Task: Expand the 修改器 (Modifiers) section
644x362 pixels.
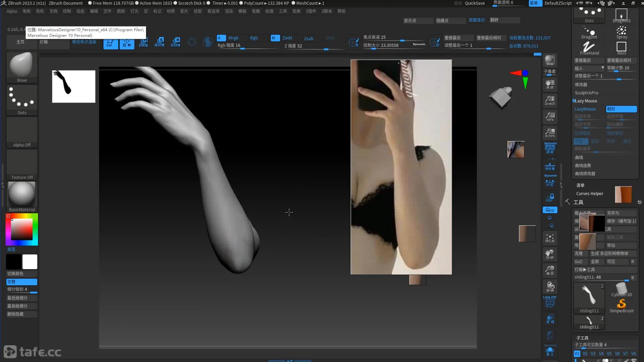Action: point(581,85)
